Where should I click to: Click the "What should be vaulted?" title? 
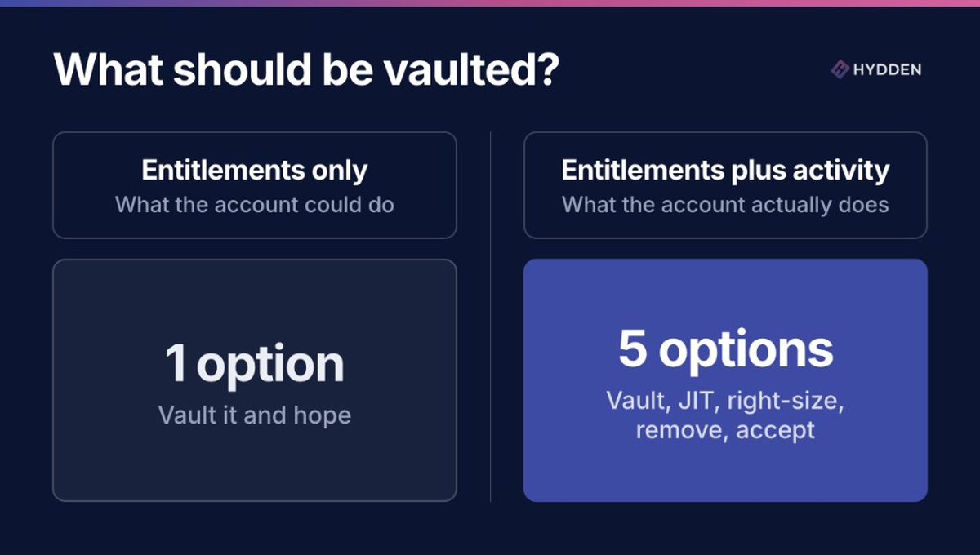tap(306, 71)
